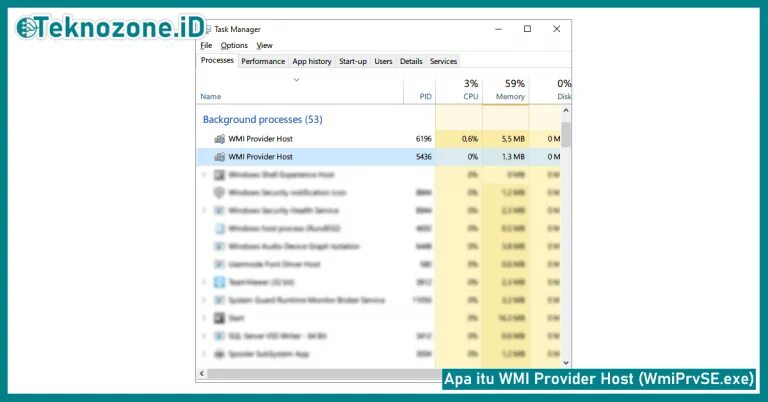Screen dimensions: 768x402
Task: Switch to the Services tab
Action: coord(443,61)
